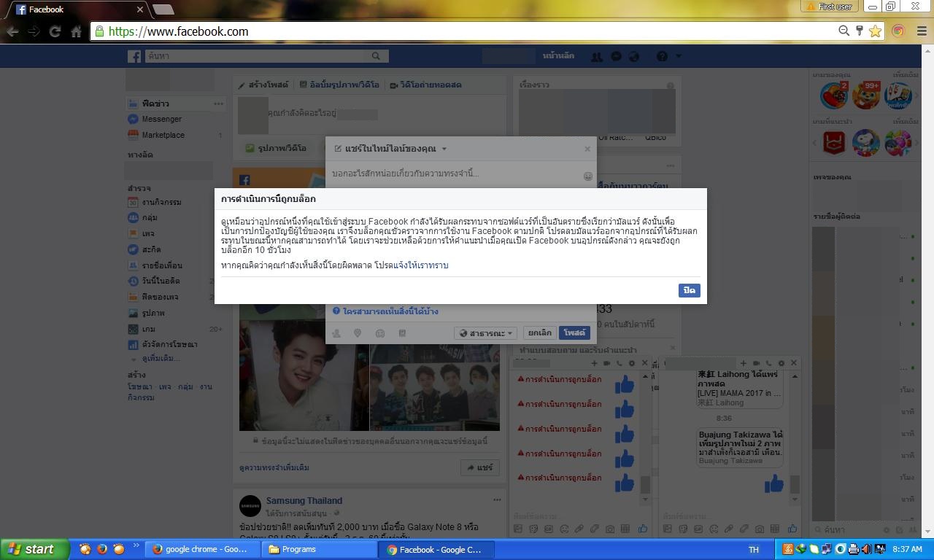
Task: Click the search magnifier in Facebook search bar
Action: (x=377, y=56)
